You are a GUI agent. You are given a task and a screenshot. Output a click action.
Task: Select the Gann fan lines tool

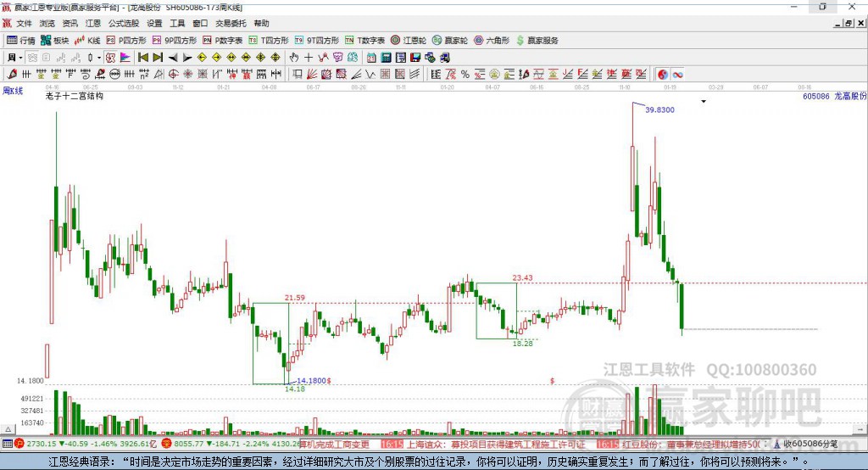[x=312, y=75]
